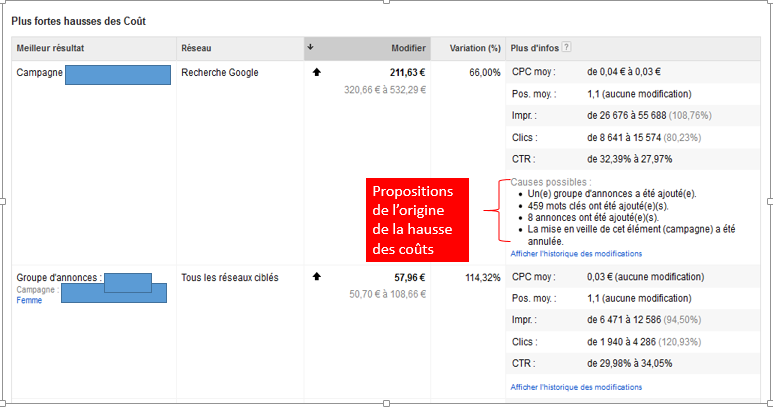Click CPC moy value de 0,04 € à 0,03 €
The height and width of the screenshot is (408, 773).
pos(624,72)
